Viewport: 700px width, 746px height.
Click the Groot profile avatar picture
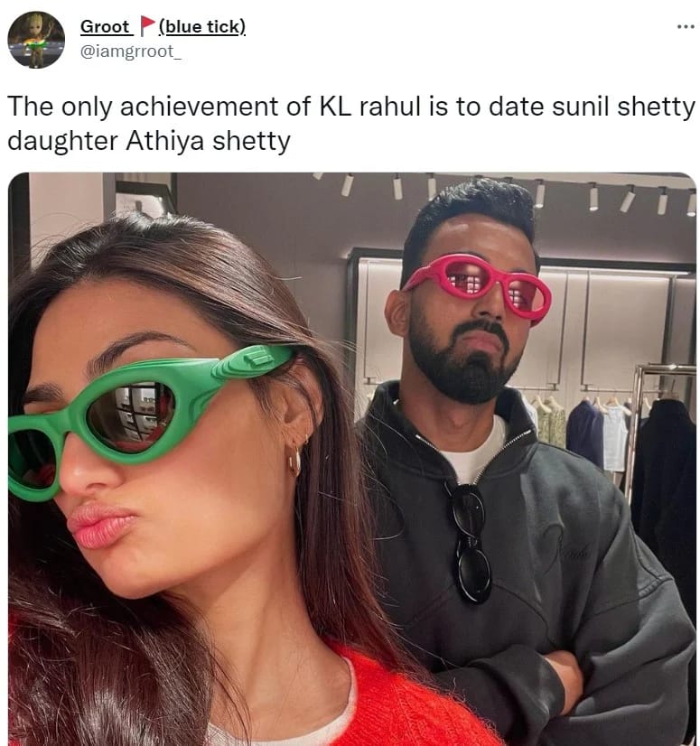tap(36, 40)
